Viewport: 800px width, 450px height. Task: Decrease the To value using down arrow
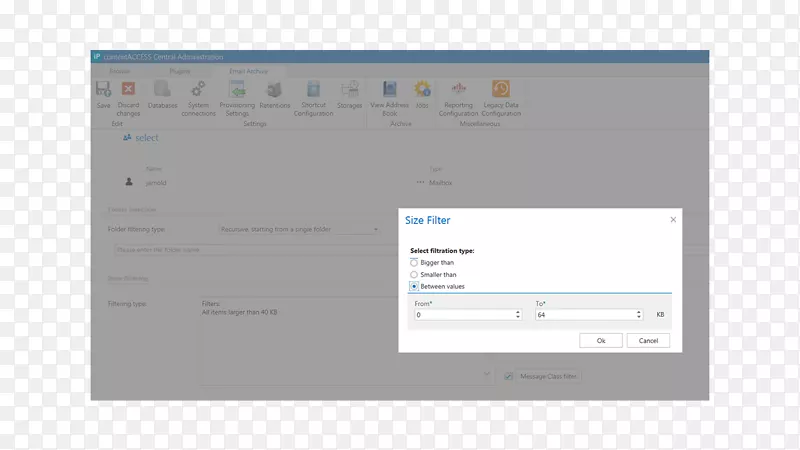pos(638,317)
